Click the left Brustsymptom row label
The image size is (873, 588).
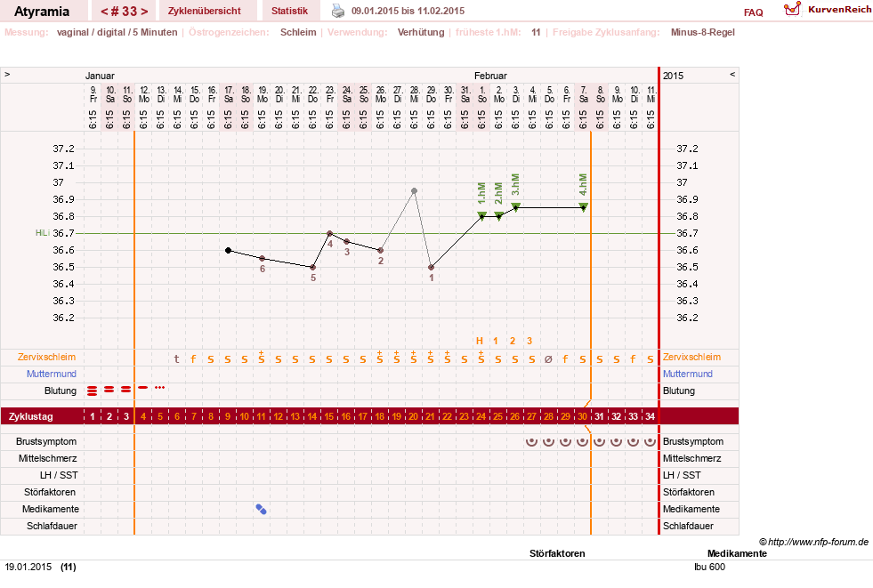click(x=46, y=442)
